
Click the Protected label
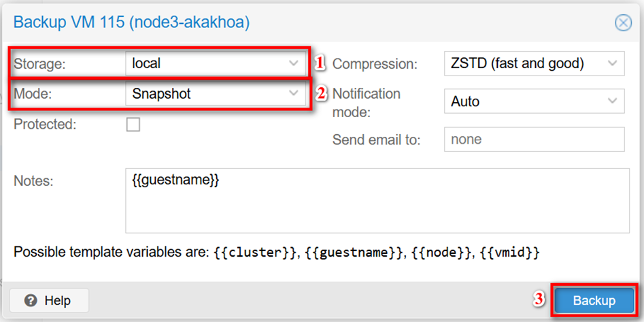pyautogui.click(x=46, y=125)
